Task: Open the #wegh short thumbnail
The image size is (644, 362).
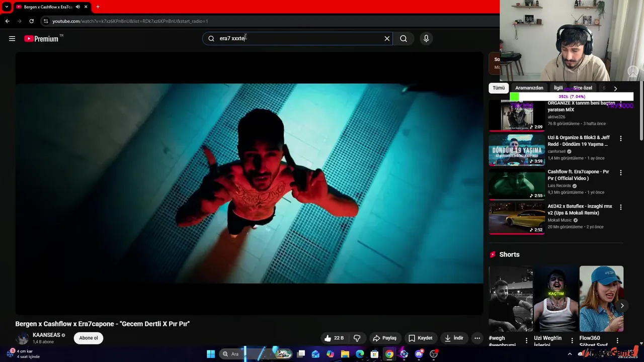Action: click(511, 299)
